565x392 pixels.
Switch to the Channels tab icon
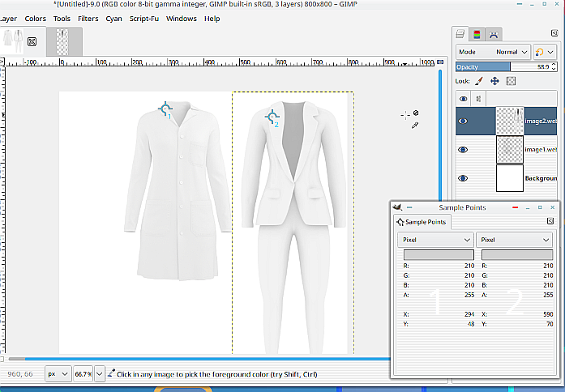[x=476, y=34]
